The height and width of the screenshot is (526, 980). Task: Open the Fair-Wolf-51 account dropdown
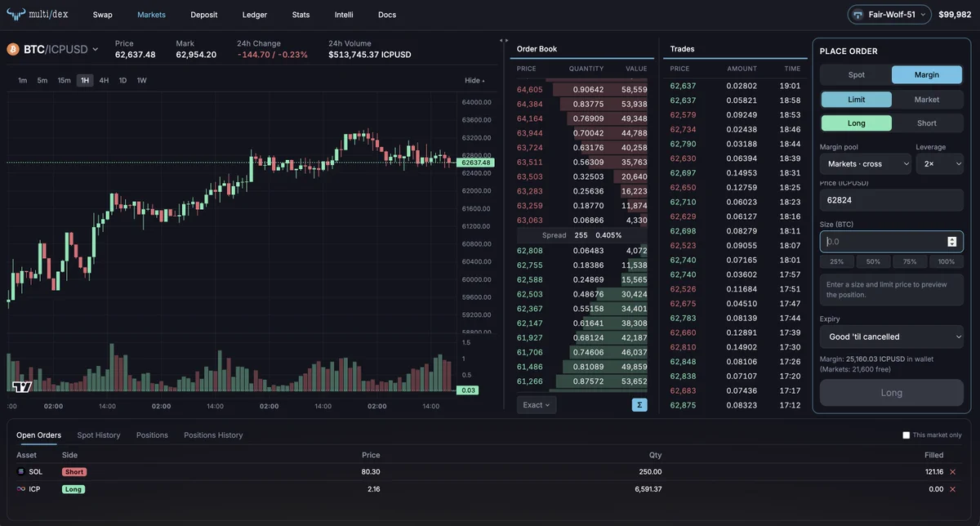(x=889, y=15)
